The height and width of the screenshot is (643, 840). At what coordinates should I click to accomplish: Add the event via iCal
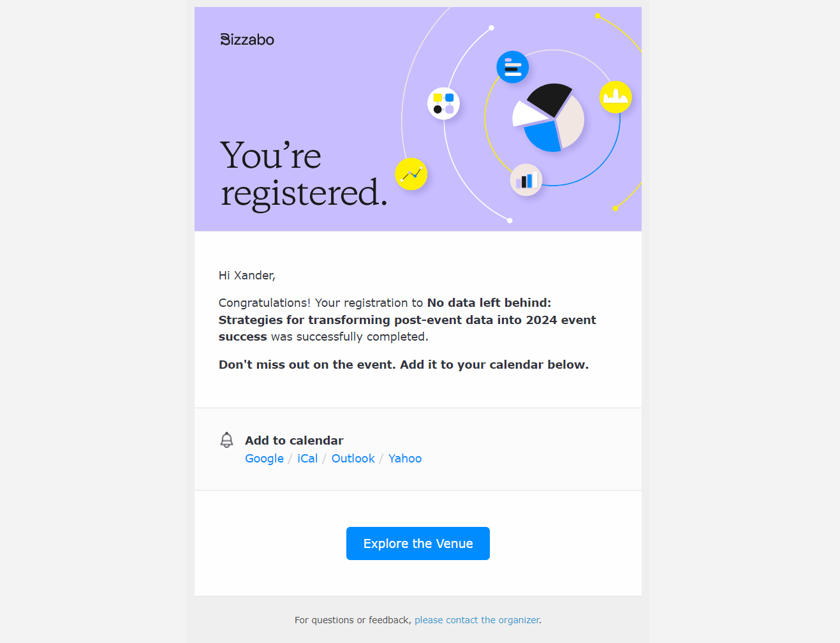pos(307,458)
